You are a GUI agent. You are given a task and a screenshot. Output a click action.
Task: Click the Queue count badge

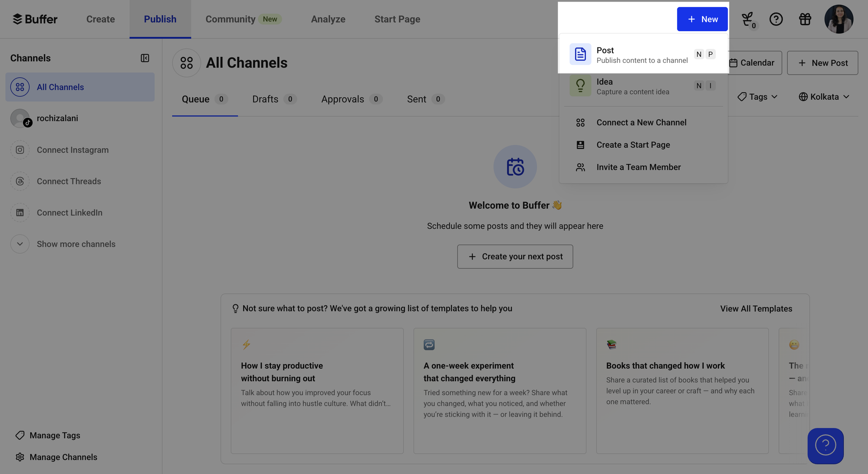pos(220,99)
